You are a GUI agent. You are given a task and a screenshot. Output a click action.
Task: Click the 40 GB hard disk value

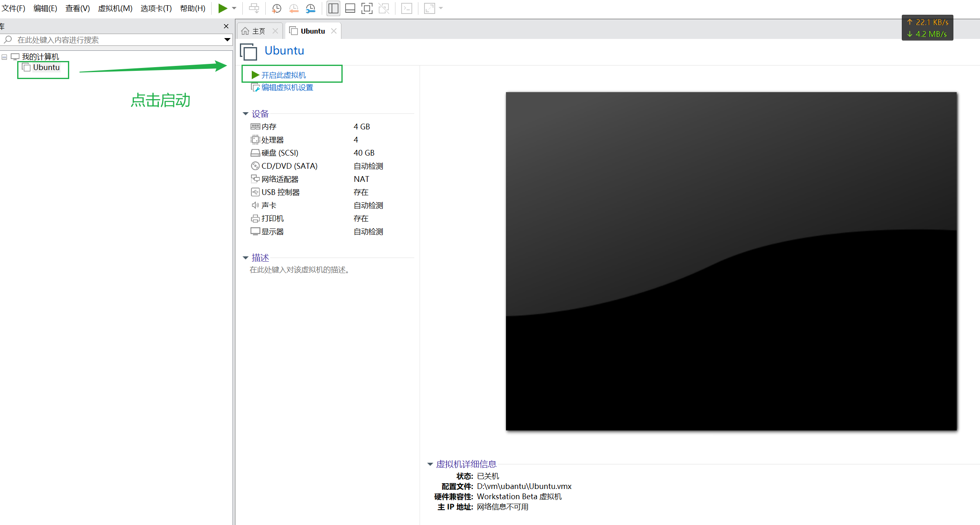point(364,153)
